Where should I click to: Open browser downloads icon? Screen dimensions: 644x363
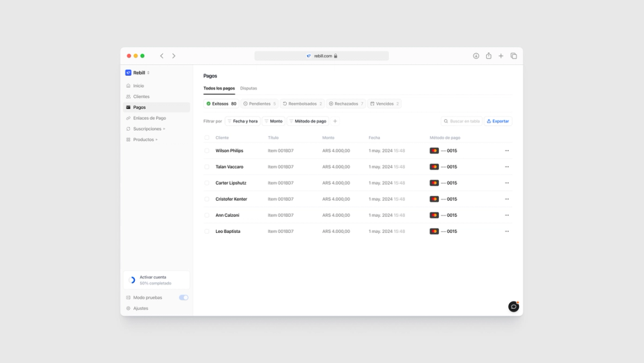476,56
